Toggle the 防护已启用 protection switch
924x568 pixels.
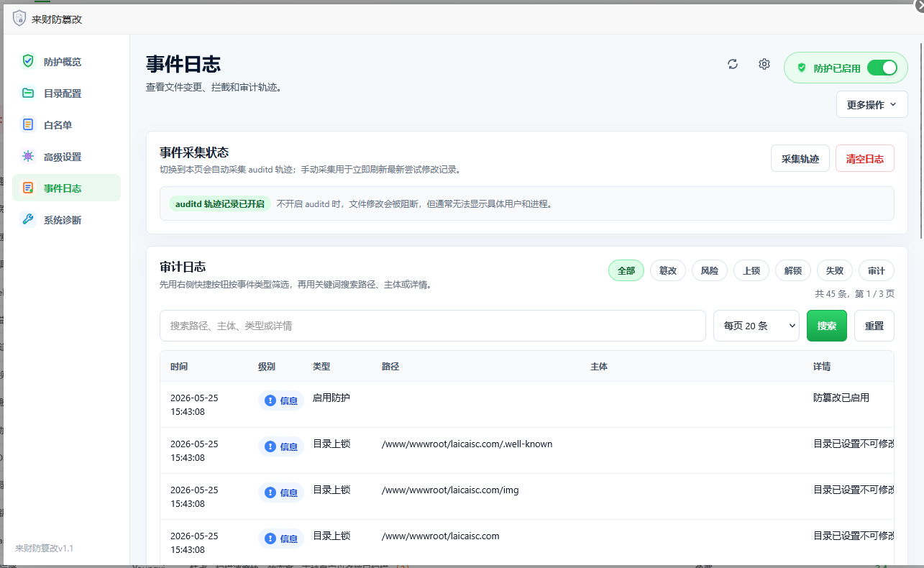(x=882, y=68)
